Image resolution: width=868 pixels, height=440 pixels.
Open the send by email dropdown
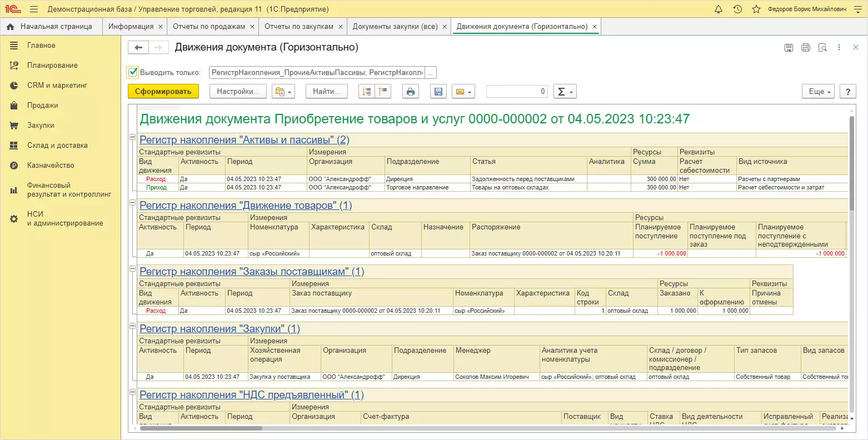coord(463,92)
